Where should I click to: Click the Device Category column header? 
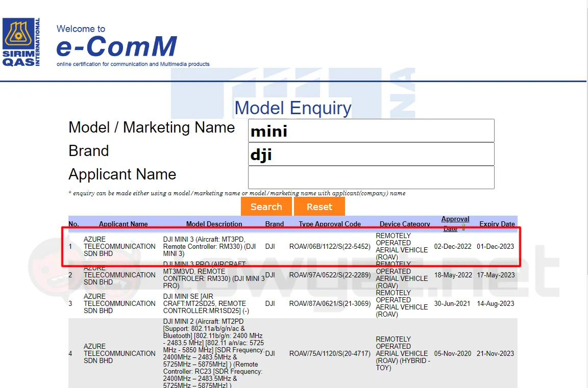click(x=405, y=224)
